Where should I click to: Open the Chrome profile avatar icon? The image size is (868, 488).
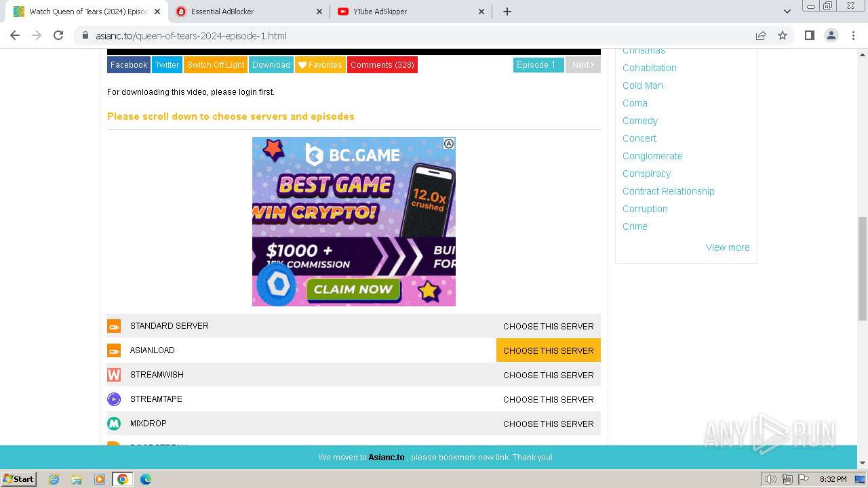pyautogui.click(x=831, y=35)
